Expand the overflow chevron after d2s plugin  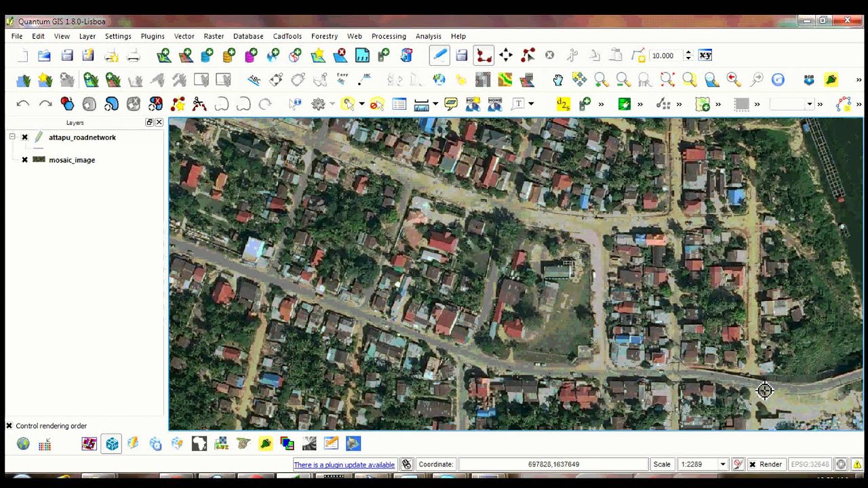coord(601,104)
